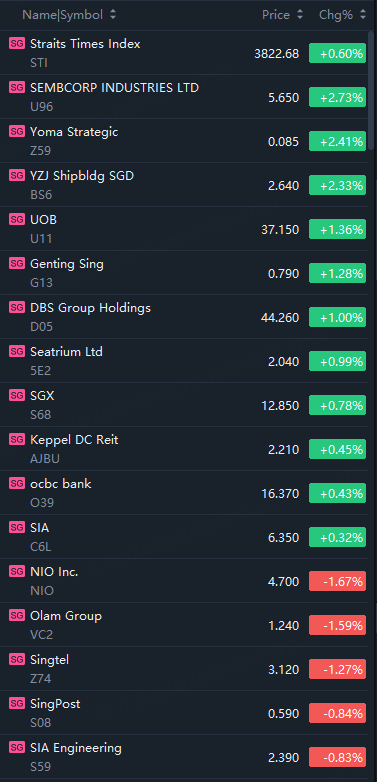The width and height of the screenshot is (377, 782).
Task: Click the watchlist vertical scrollbar
Action: click(372, 90)
